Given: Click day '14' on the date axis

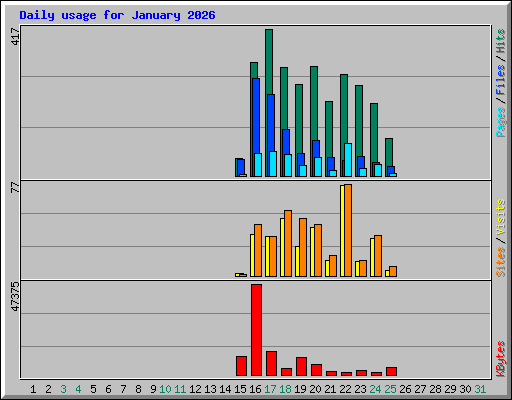Looking at the screenshot, I should point(225,389).
